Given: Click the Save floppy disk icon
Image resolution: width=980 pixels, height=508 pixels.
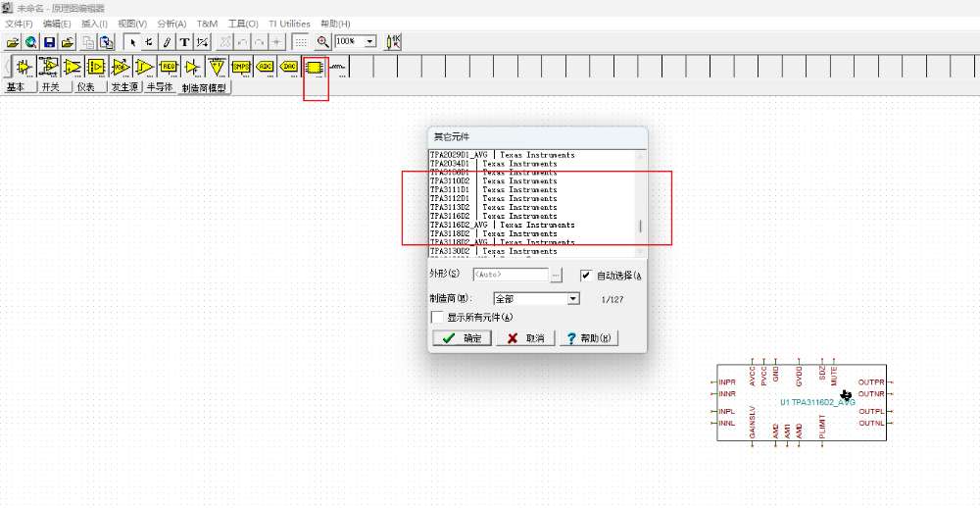Looking at the screenshot, I should (x=49, y=42).
